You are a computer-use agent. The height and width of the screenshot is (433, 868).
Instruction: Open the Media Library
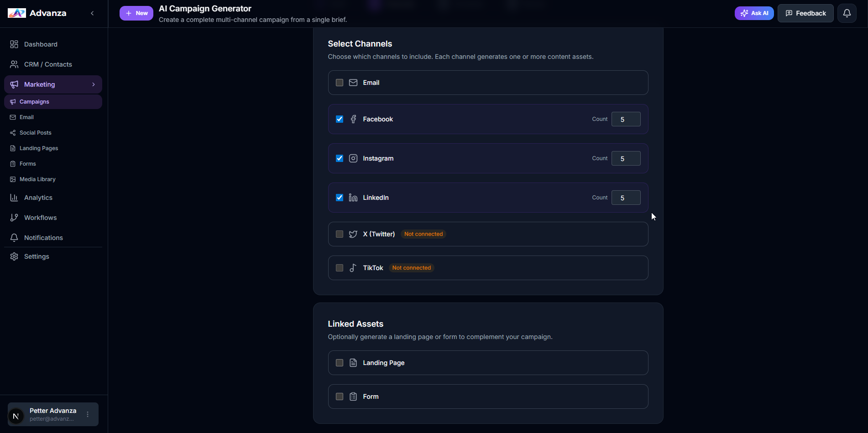(37, 179)
